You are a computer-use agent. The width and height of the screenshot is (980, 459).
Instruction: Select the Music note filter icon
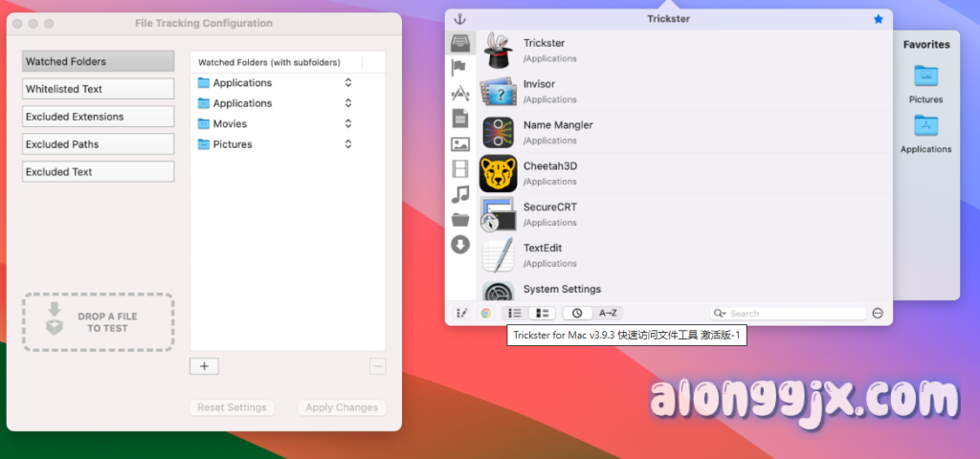pyautogui.click(x=460, y=194)
